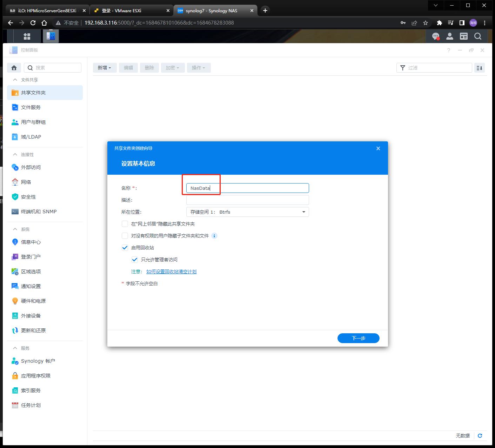Viewport: 495px width, 448px height.
Task: Collapse the 系统 section
Action: [15, 229]
